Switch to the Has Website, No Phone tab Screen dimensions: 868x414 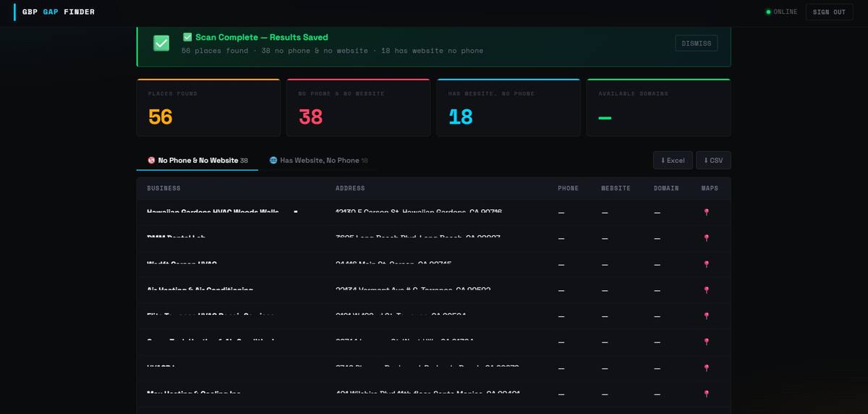(318, 160)
